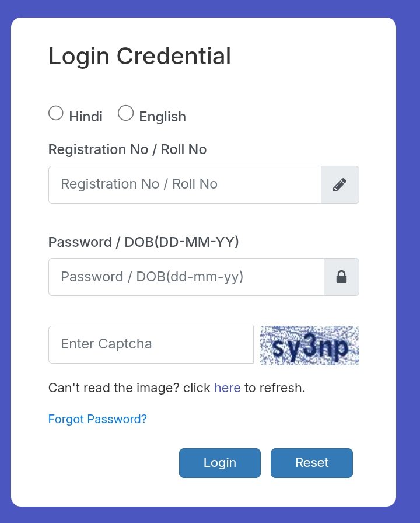This screenshot has width=420, height=523.
Task: Click the 'Login Credential' heading
Action: [x=139, y=57]
